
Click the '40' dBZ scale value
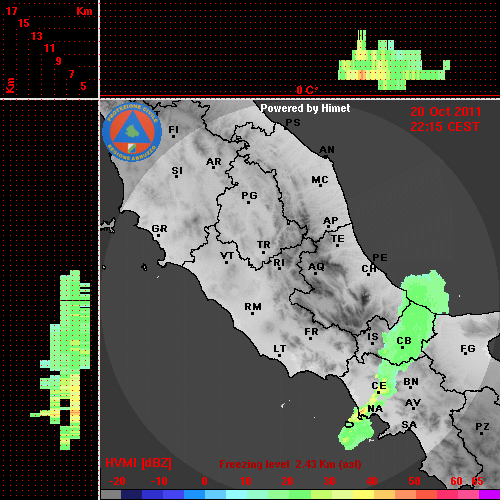[371, 481]
